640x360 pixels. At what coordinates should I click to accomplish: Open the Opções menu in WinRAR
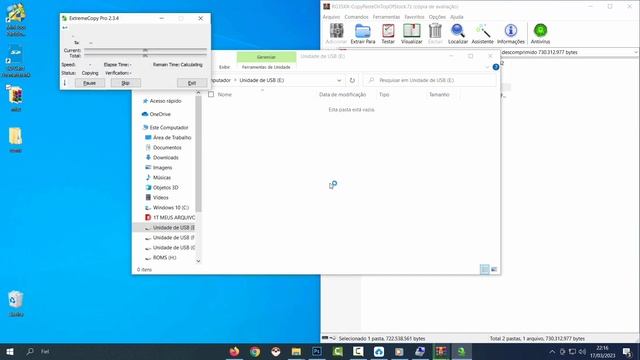[437, 17]
